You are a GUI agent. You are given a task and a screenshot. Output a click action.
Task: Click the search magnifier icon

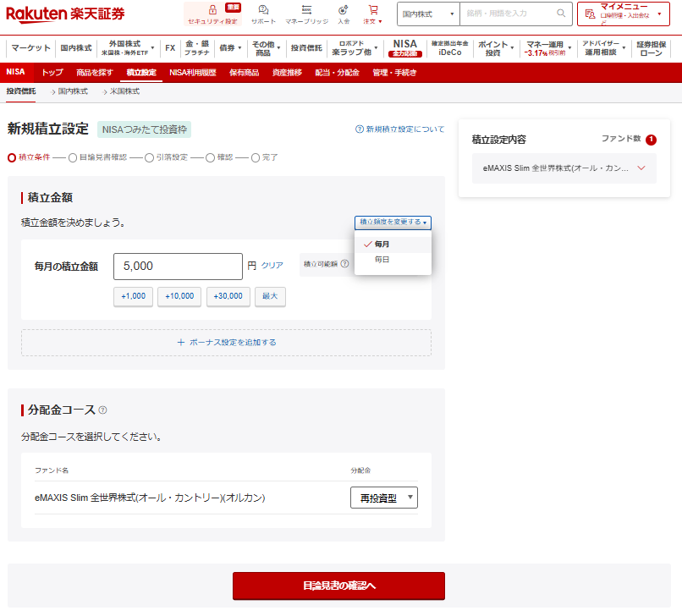point(561,14)
